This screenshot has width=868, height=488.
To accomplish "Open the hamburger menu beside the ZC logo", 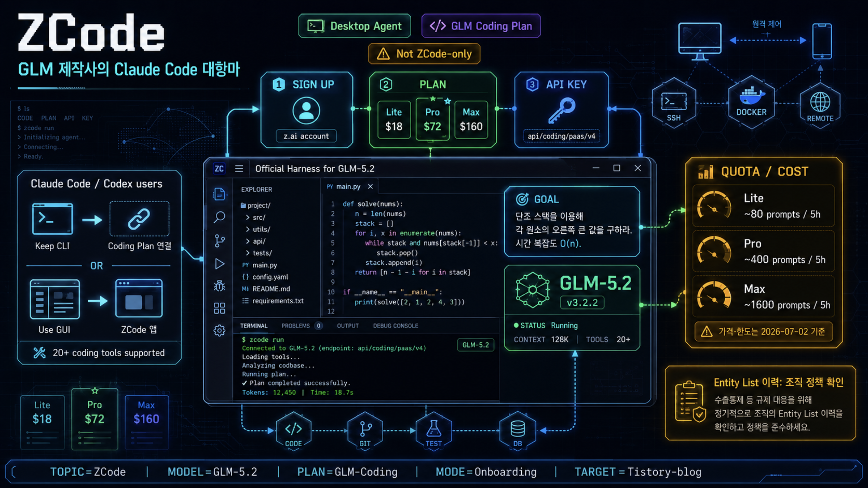I will [x=239, y=168].
